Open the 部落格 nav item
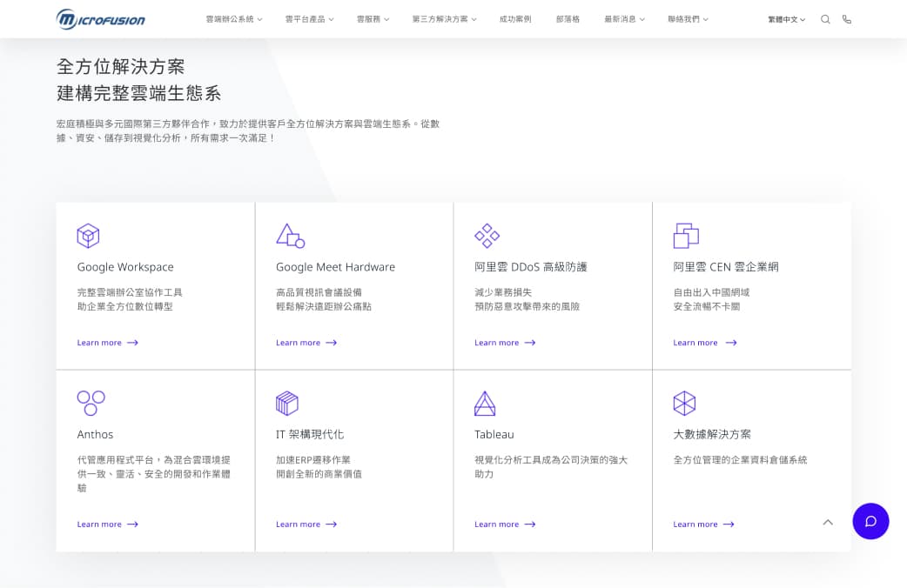The height and width of the screenshot is (588, 907). click(x=568, y=19)
